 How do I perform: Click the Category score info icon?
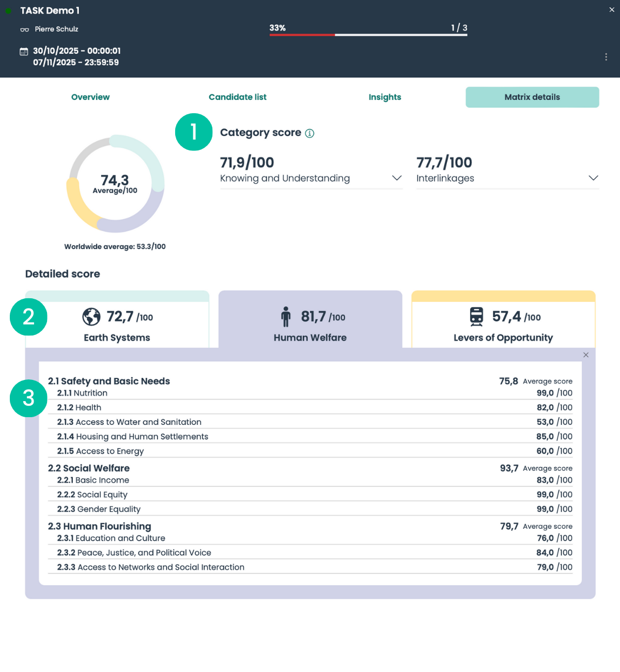pos(309,133)
